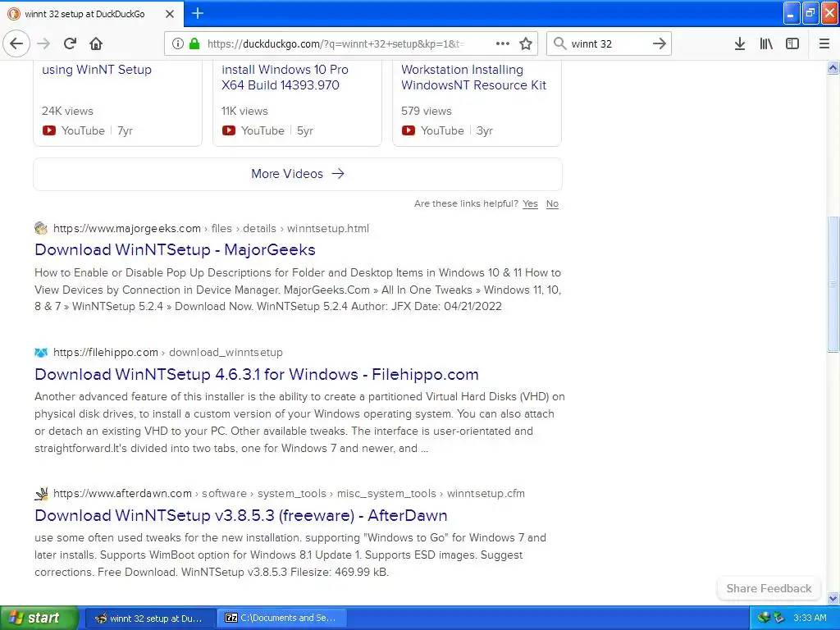Viewport: 840px width, 630px height.
Task: Open a new tab with plus button
Action: pyautogui.click(x=198, y=13)
